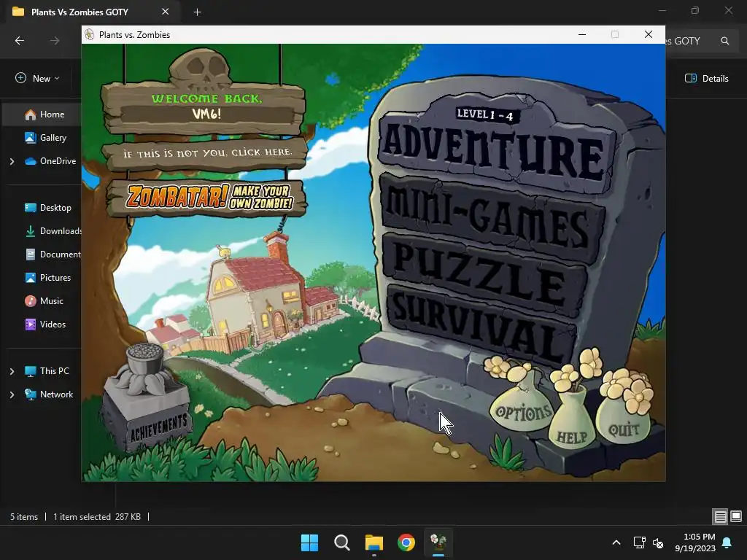Screen dimensions: 747x560
Task: Expand the This PC tree node
Action: pos(12,371)
